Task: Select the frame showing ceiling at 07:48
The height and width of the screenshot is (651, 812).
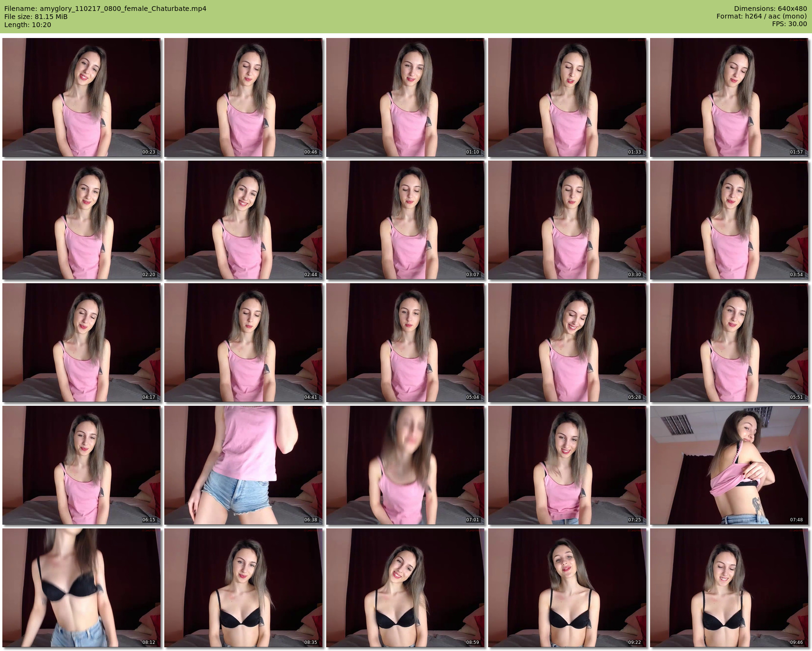Action: 729,465
